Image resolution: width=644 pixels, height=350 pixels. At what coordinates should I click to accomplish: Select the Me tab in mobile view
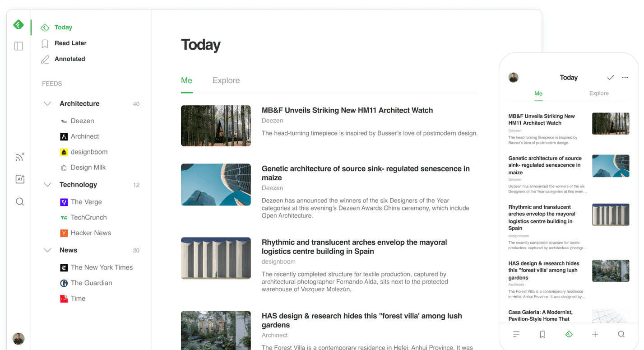538,93
